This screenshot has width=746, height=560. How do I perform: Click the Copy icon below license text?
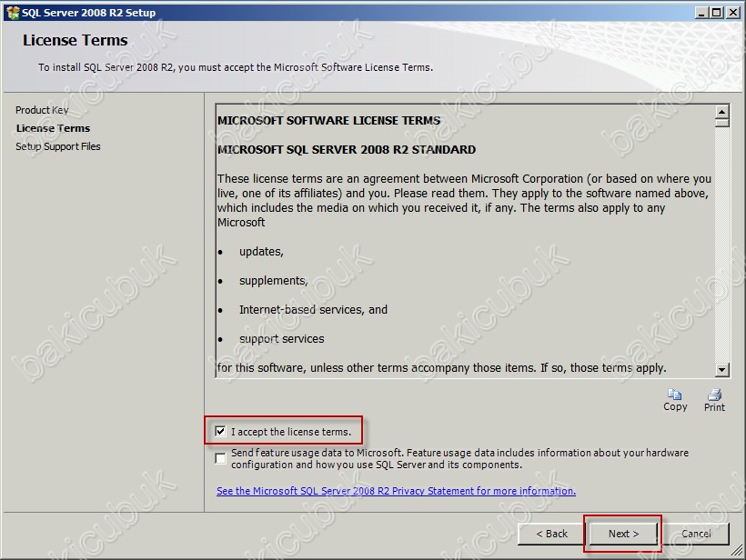[x=675, y=395]
